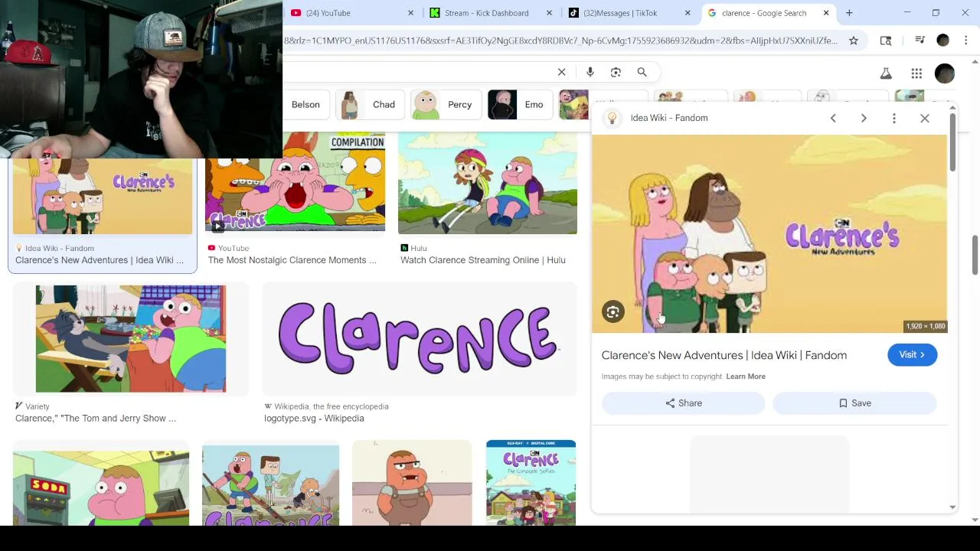This screenshot has height=551, width=980.
Task: Click the browser address bar URL
Action: click(560, 41)
